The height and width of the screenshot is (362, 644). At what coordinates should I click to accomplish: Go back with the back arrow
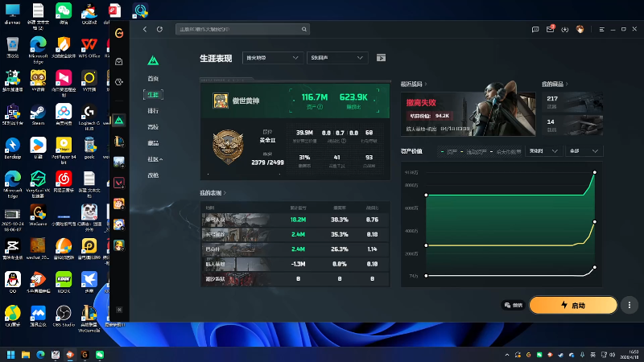145,29
